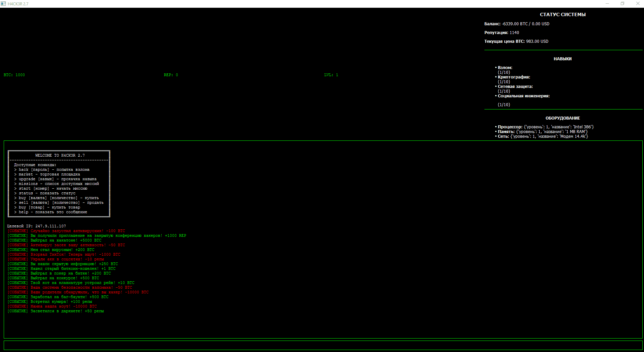Click the "Твой кот на клавиатуре устроил рейв!" event
This screenshot has width=644, height=352.
pyautogui.click(x=71, y=283)
